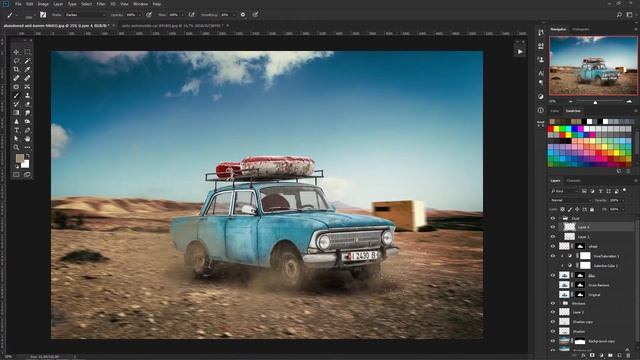Screen dimensions: 640x360
Task: Select the Type tool
Action: (x=16, y=130)
